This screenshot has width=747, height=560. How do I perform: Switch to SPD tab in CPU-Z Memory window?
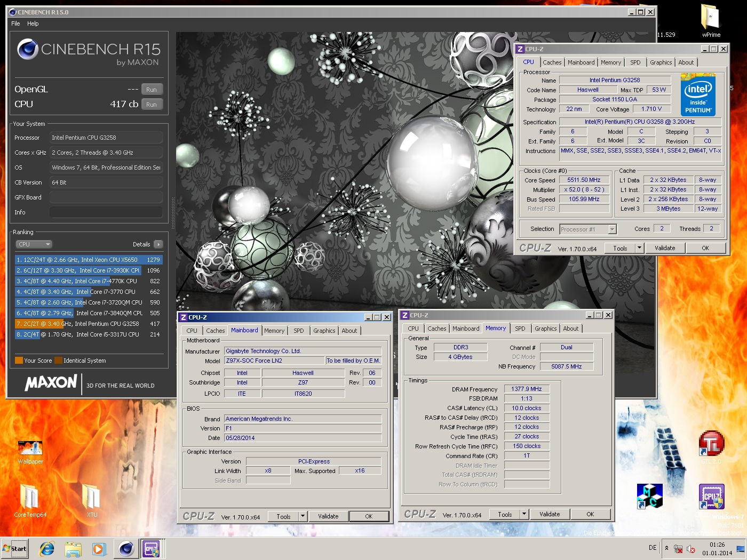pos(520,329)
